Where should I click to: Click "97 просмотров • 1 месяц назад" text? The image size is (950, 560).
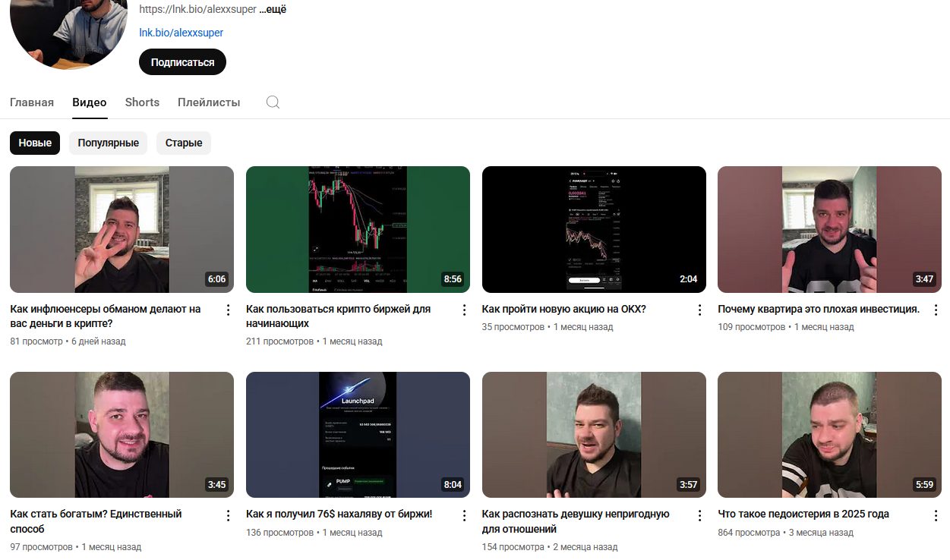click(x=76, y=546)
